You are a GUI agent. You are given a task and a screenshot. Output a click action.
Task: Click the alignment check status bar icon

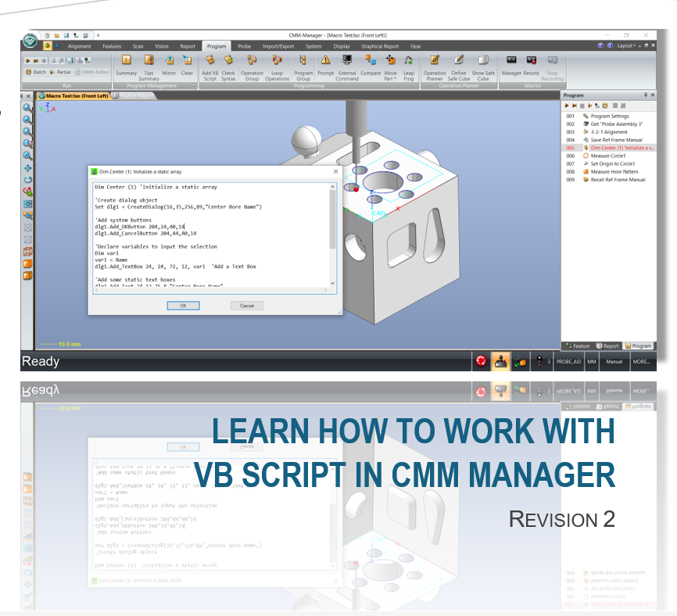coord(520,361)
